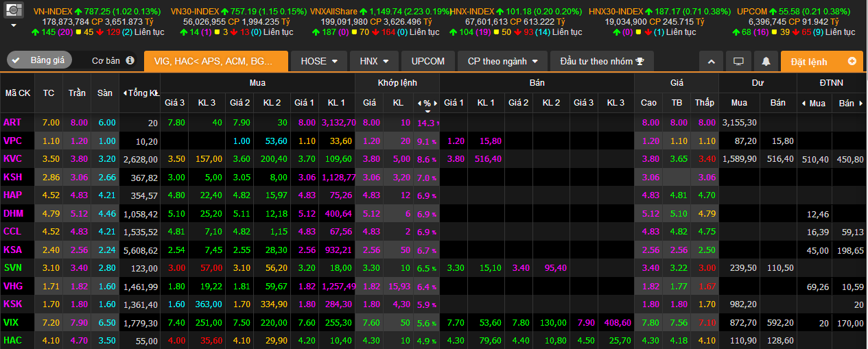Screen dimensions: 868x349
Task: Select VIX stock symbol
Action: (x=12, y=322)
